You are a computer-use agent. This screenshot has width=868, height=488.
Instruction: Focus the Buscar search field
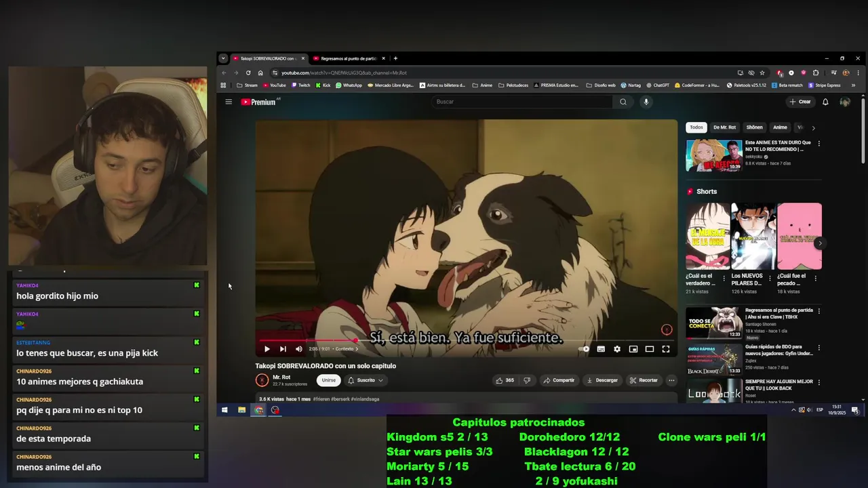(522, 102)
